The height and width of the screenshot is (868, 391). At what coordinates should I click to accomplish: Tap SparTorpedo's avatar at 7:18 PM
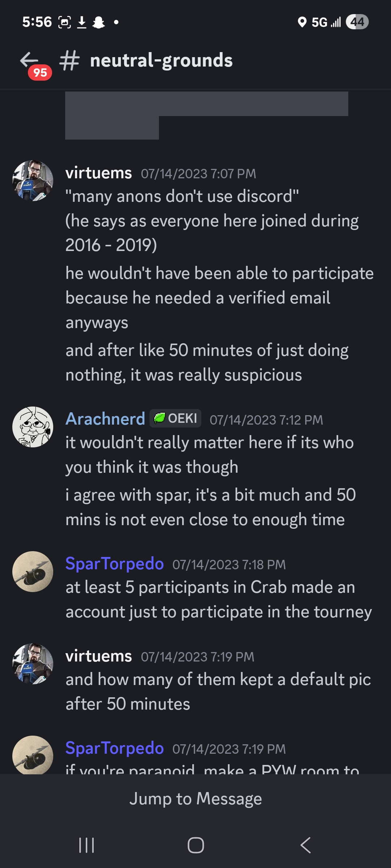[33, 571]
